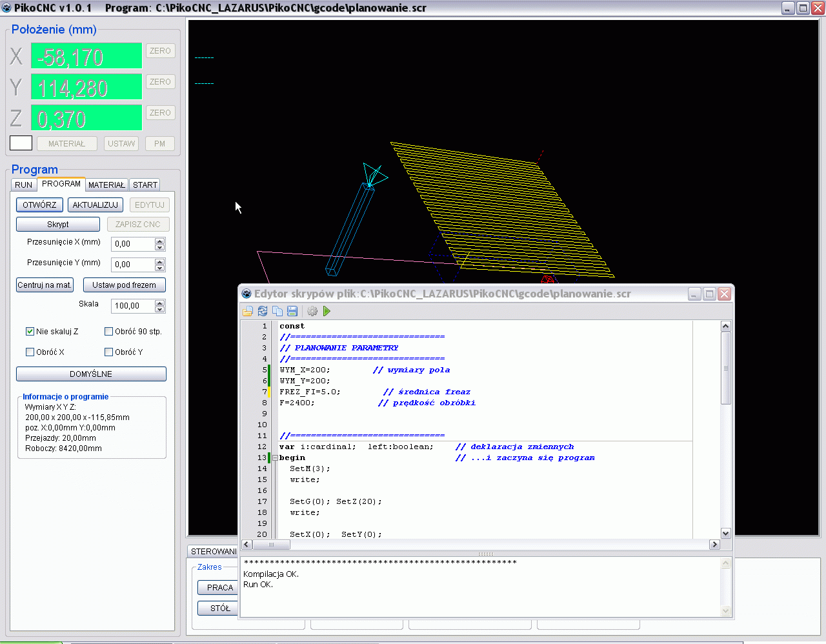Click the PikoCNC paw icon in main title bar

pos(6,8)
